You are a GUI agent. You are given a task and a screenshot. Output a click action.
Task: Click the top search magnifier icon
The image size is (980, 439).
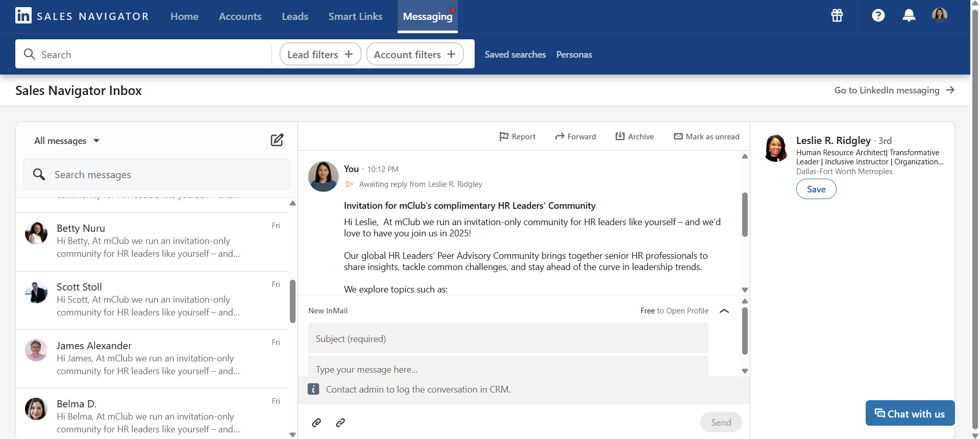pos(30,54)
